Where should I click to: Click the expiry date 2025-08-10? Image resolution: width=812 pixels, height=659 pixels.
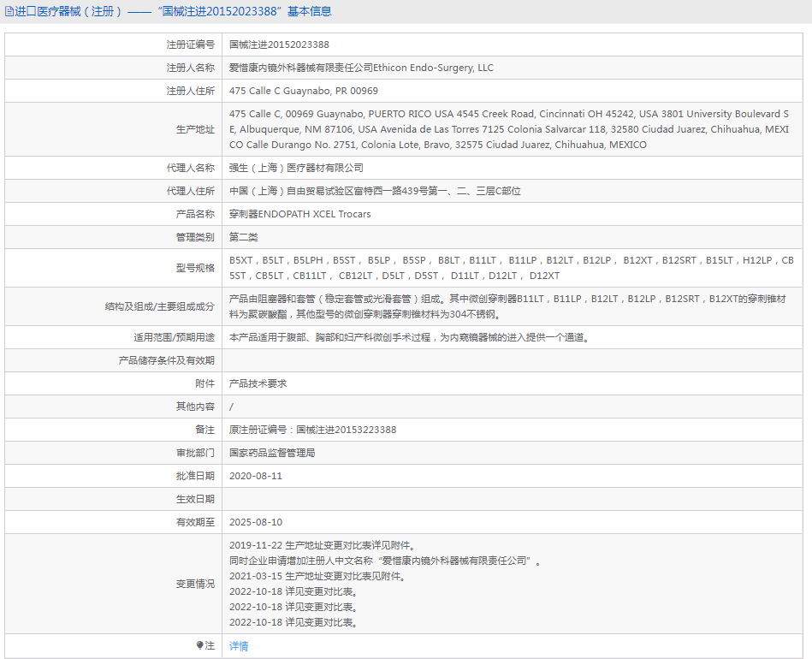pyautogui.click(x=256, y=522)
